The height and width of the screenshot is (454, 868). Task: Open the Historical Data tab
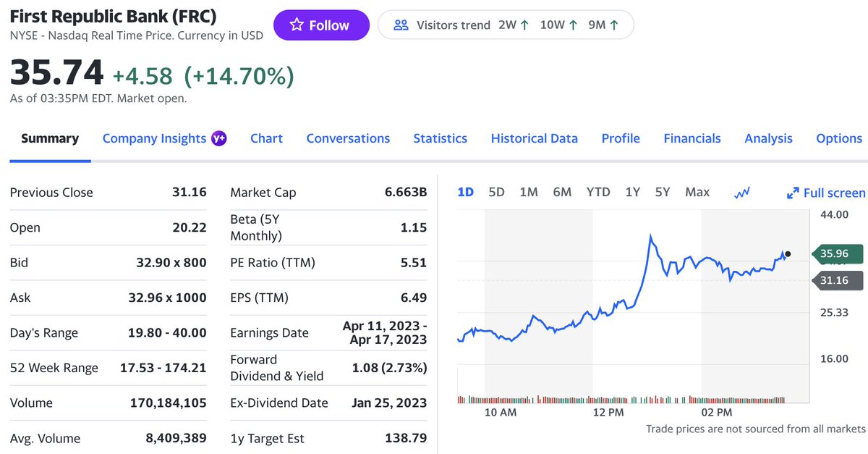pyautogui.click(x=535, y=138)
